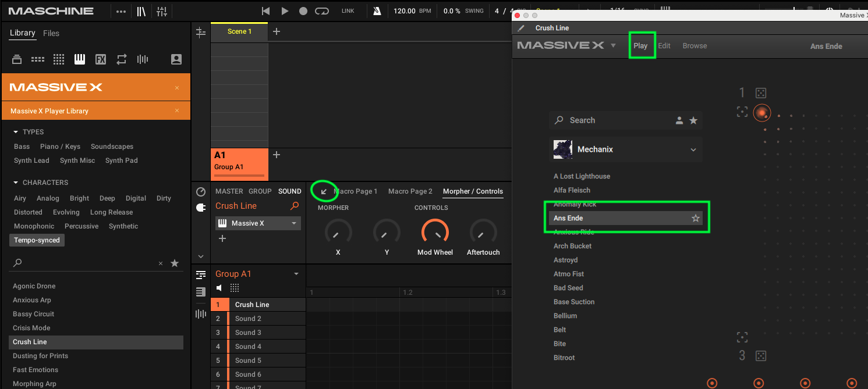Open quick browse magnifier for Crush Line

[295, 206]
